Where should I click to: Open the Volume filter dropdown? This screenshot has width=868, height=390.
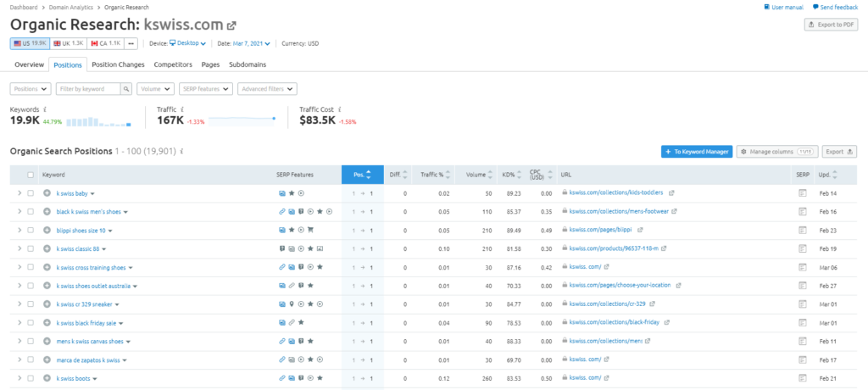pos(156,89)
